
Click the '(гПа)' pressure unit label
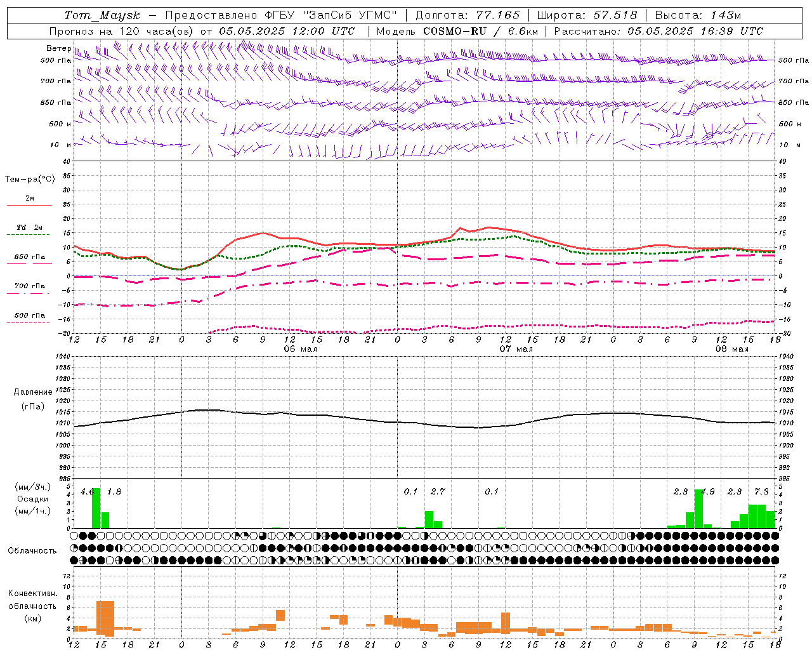click(33, 407)
